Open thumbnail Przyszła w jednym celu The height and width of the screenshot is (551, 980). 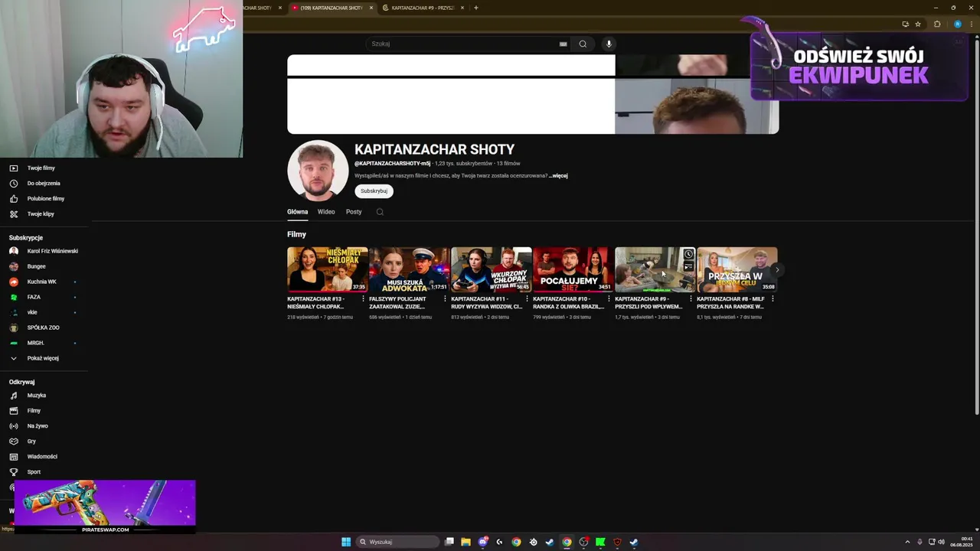[x=737, y=269]
